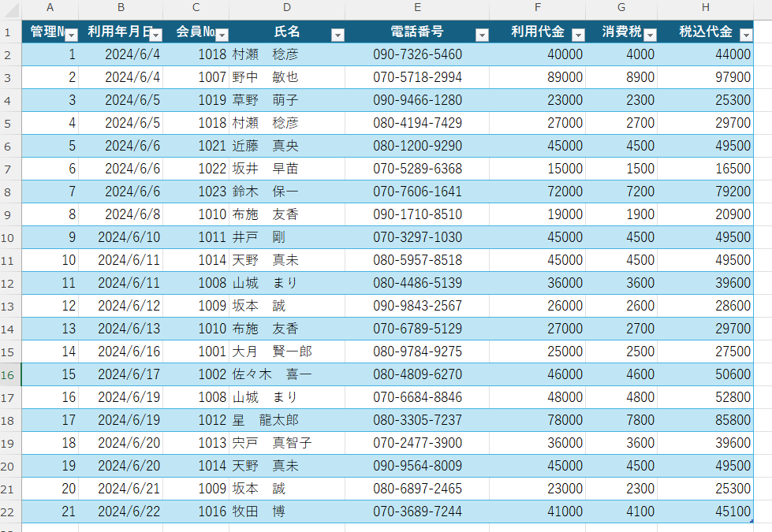Viewport: 772px width, 532px height.
Task: Open the 管理No filter dropdown
Action: (x=71, y=35)
